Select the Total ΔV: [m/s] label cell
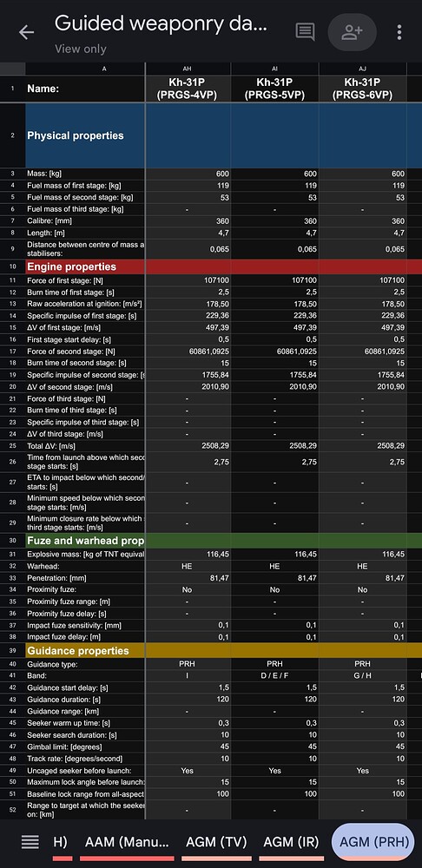Viewport: 422px width, 868px height. click(x=85, y=445)
